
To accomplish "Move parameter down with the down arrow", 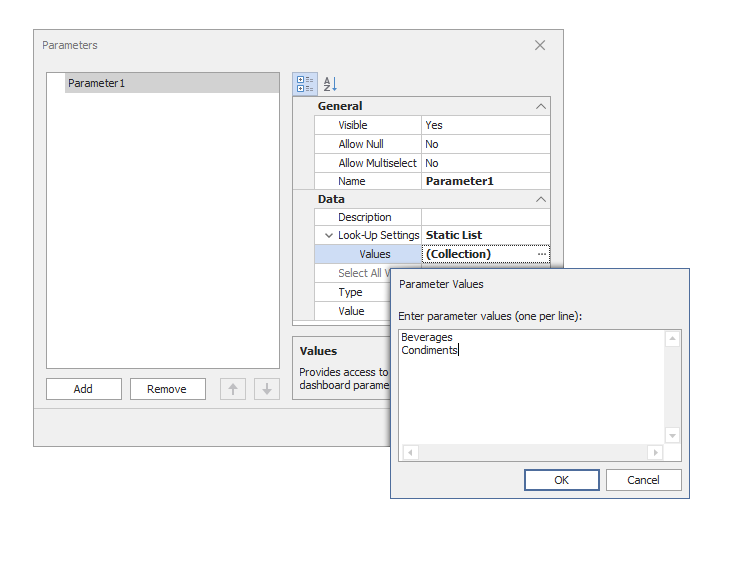I will (267, 389).
